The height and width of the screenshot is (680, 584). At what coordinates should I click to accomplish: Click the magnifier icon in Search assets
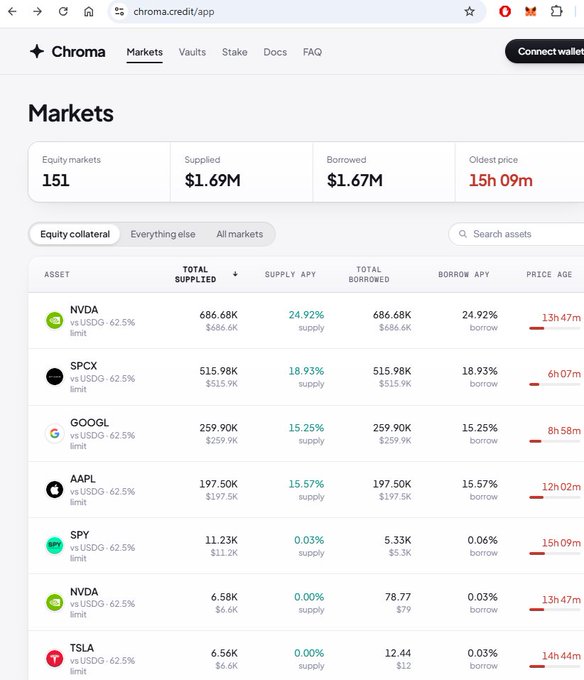coord(463,234)
